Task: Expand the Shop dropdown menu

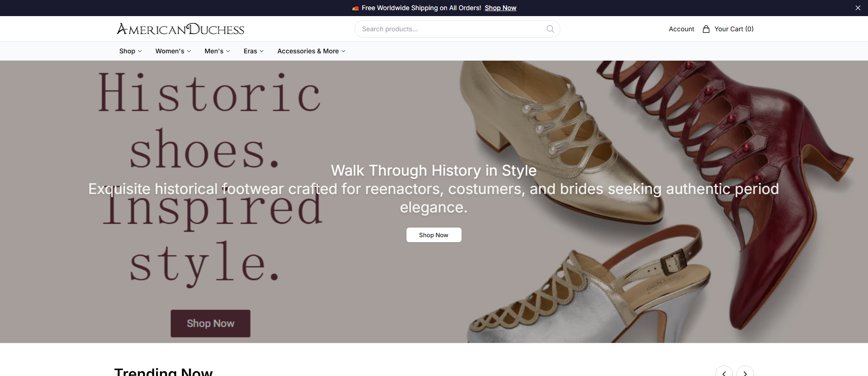Action: (131, 51)
